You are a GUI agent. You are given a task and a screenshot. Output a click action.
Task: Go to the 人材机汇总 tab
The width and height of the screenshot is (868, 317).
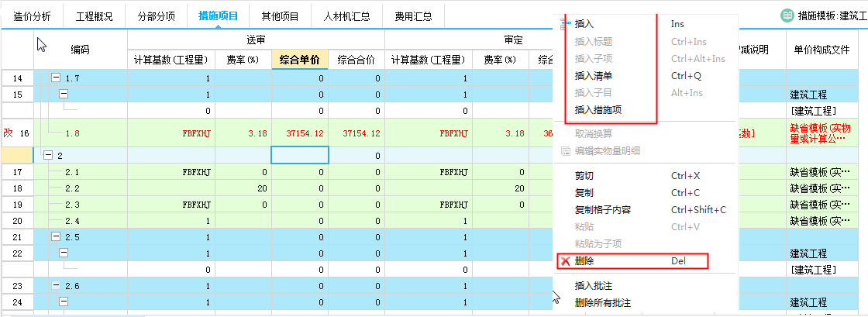point(342,16)
